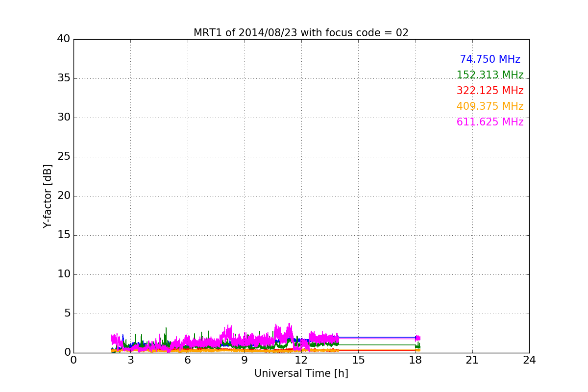This screenshot has width=588, height=392.
Task: Click the x-axis tick label 6
Action: [188, 360]
